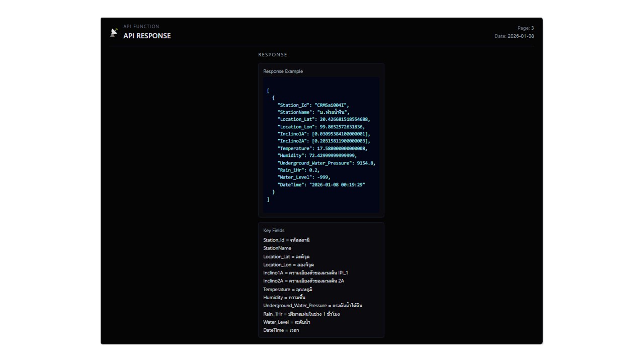Click the "DateTime" line in JSON response
The image size is (644, 362).
coord(321,185)
